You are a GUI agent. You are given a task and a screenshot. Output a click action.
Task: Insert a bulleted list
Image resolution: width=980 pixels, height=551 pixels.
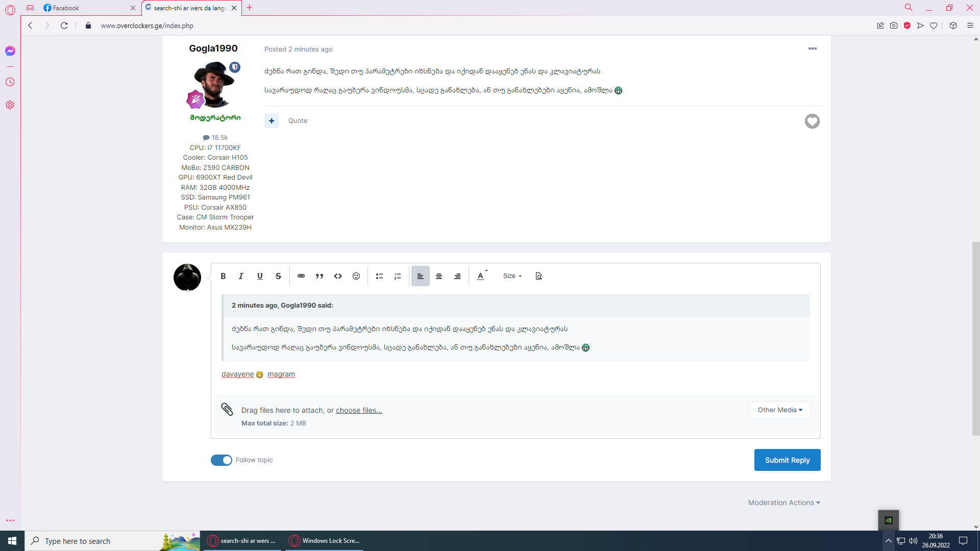coord(379,276)
